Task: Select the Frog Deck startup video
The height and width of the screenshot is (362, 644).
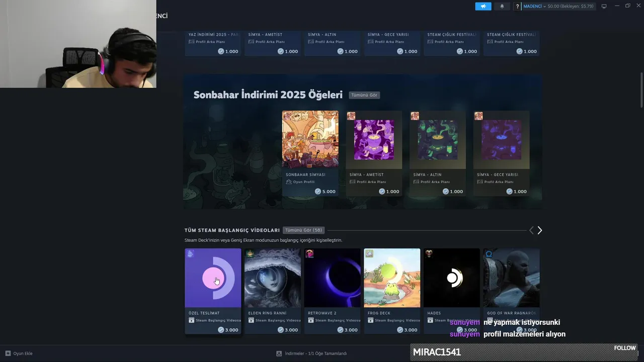Action: (392, 291)
